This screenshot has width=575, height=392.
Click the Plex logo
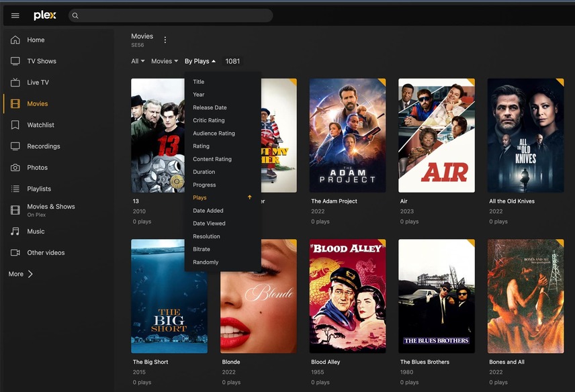point(45,15)
